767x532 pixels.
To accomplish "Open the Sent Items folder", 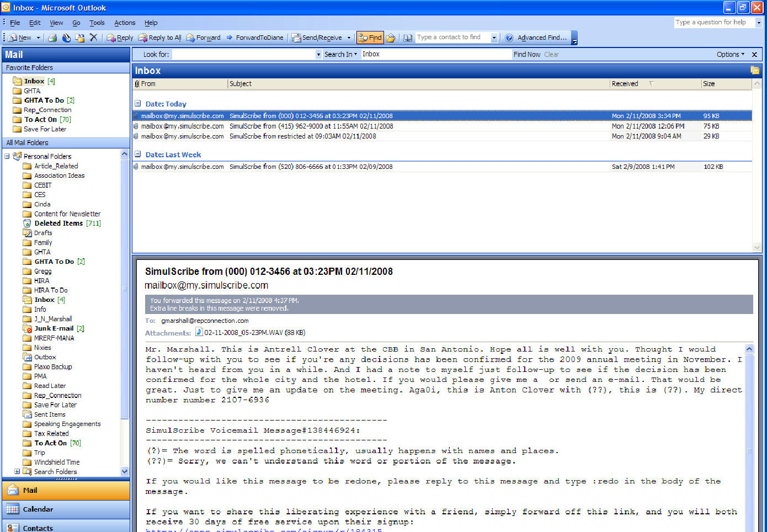I will (44, 414).
